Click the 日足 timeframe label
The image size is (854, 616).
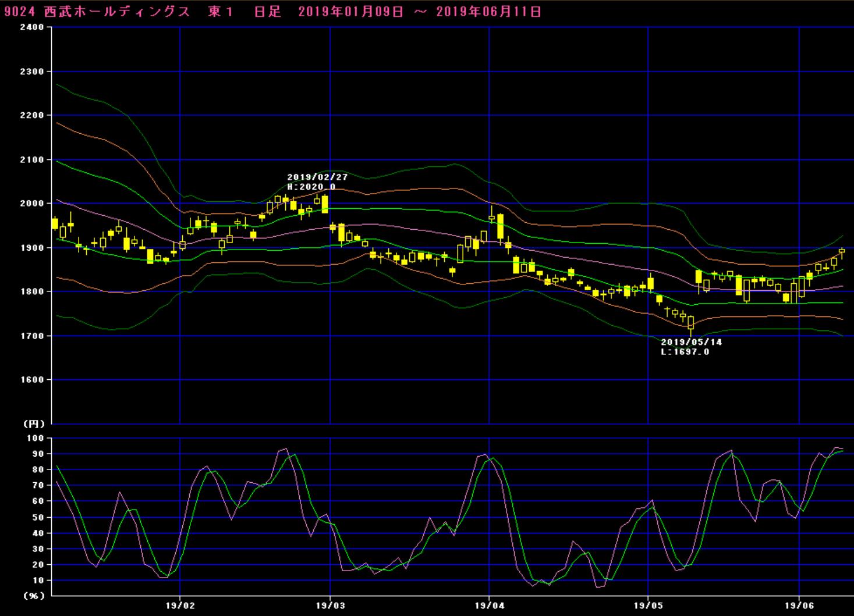click(x=268, y=12)
